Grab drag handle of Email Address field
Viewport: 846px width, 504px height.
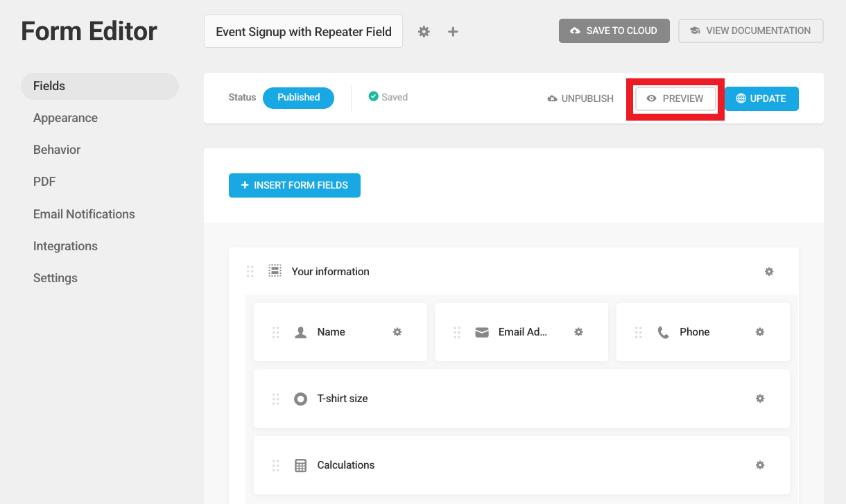457,333
